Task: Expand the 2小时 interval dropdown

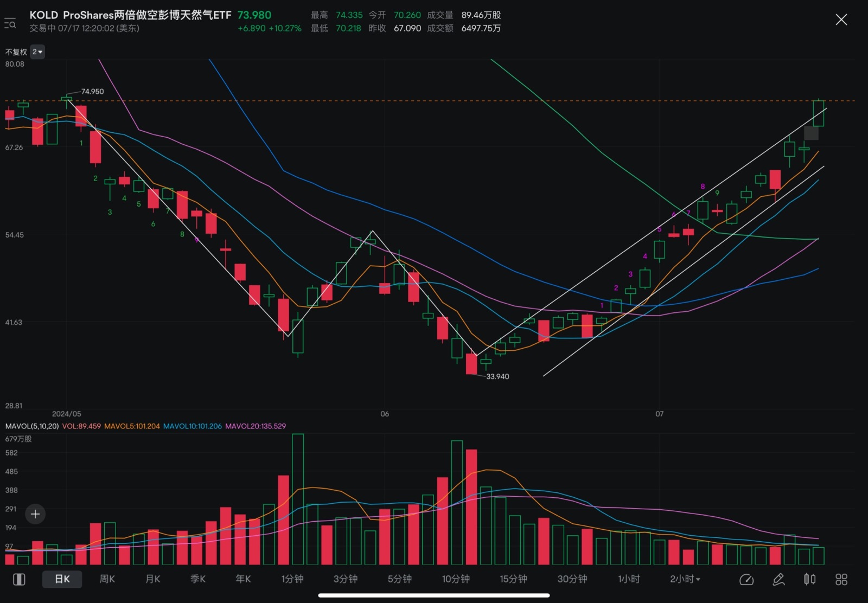Action: click(x=685, y=579)
